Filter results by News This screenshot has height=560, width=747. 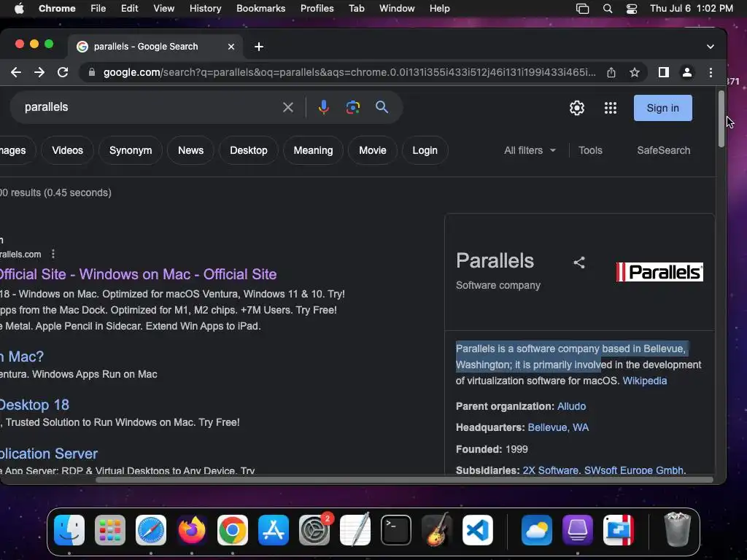[x=190, y=150]
